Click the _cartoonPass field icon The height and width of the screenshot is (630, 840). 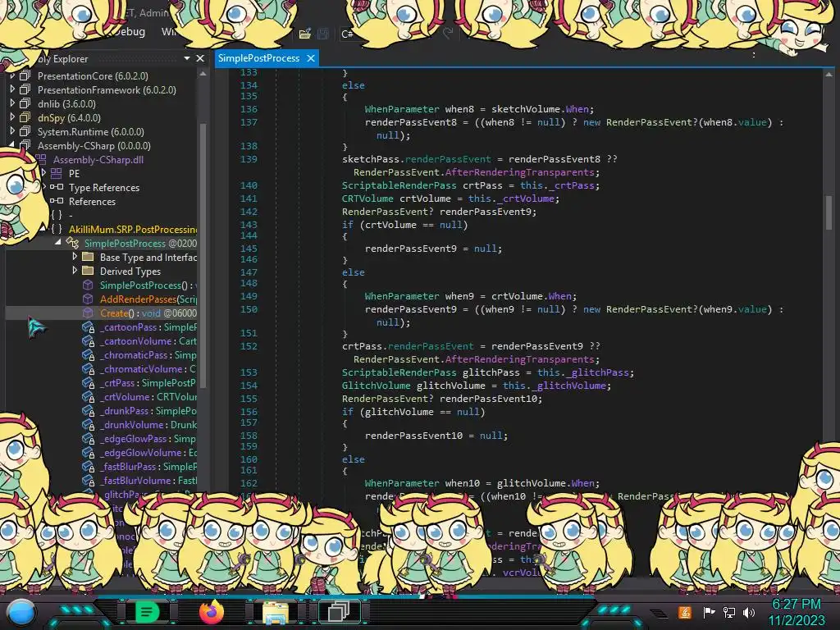click(88, 327)
